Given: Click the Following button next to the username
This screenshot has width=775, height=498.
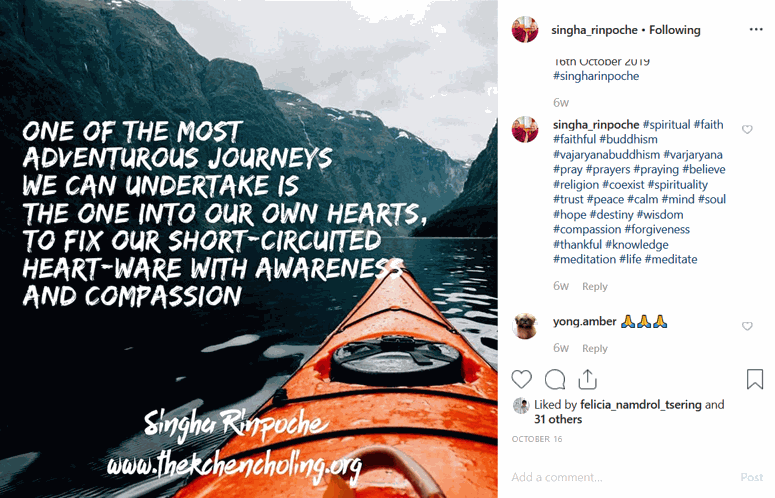Looking at the screenshot, I should [x=675, y=30].
